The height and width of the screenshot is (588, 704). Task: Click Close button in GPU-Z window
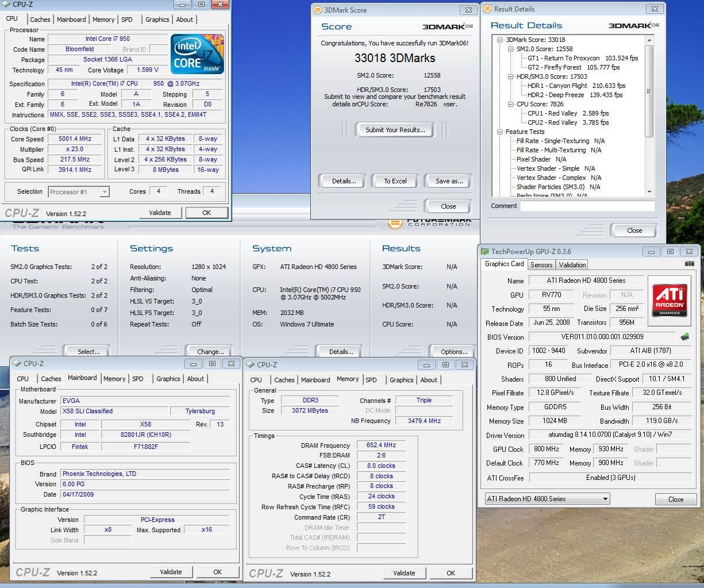676,499
